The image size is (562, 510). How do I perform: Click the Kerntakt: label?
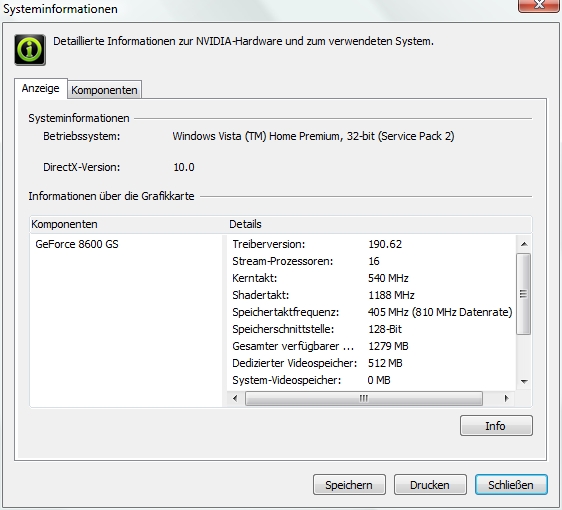(254, 278)
